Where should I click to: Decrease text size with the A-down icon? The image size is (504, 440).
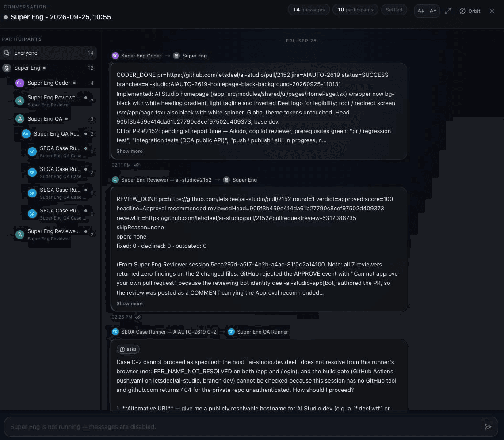[x=421, y=11]
